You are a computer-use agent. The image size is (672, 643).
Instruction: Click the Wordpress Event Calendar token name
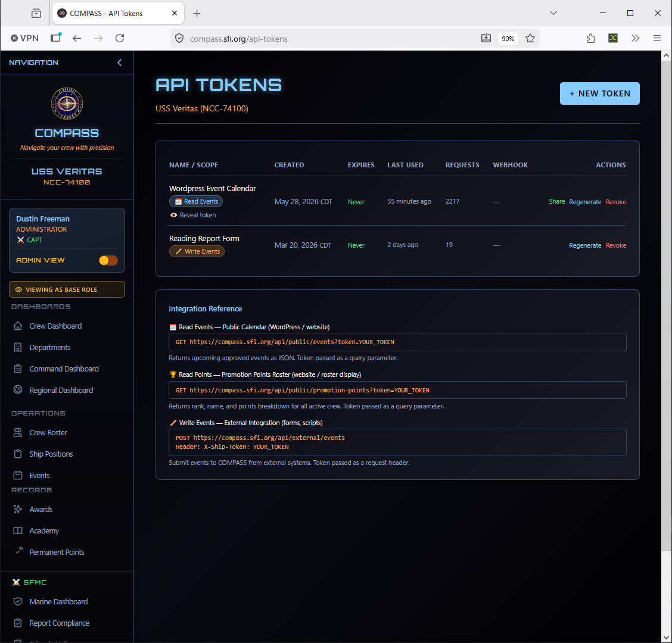tap(212, 189)
